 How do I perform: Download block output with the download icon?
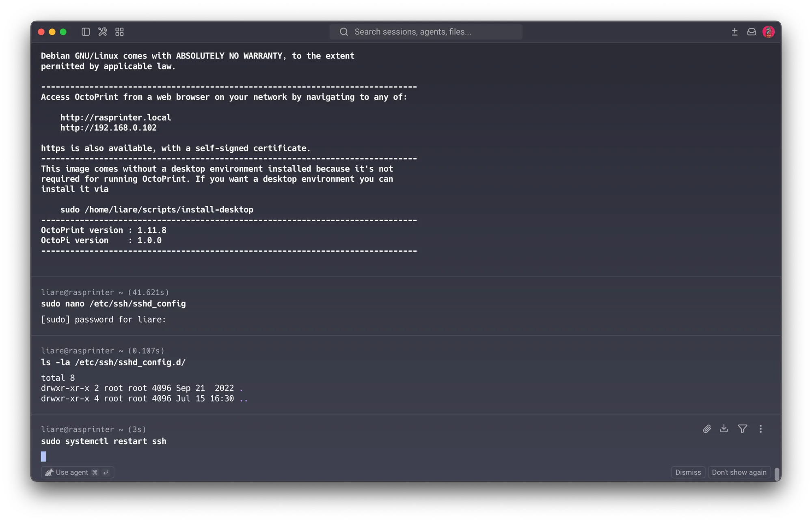(x=724, y=429)
